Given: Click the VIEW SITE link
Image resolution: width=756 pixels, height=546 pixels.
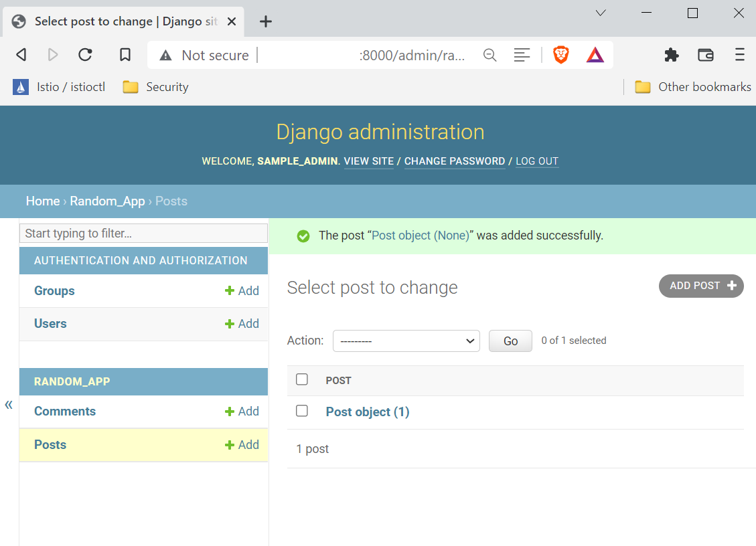Looking at the screenshot, I should tap(369, 161).
